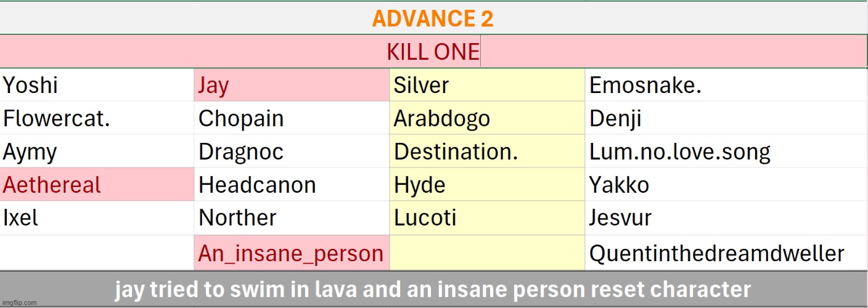Click the red An_insane_person cell

(x=291, y=253)
